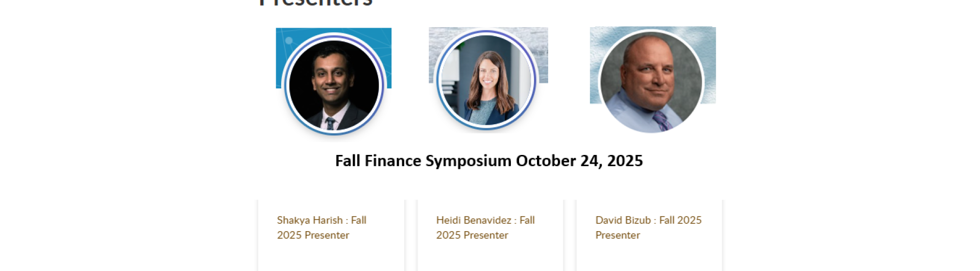Click the name "Shakya Harish" in first card

click(x=310, y=220)
